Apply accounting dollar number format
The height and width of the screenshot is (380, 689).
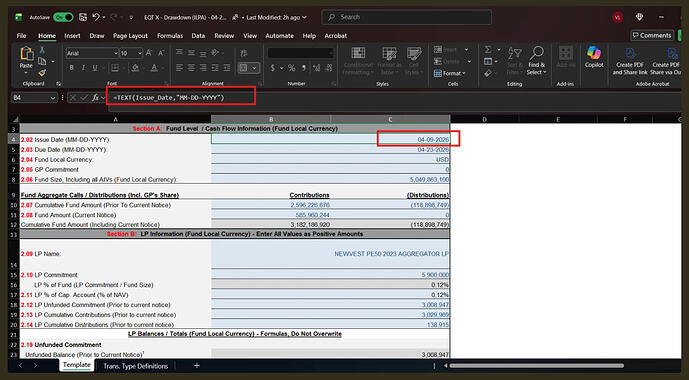point(273,68)
